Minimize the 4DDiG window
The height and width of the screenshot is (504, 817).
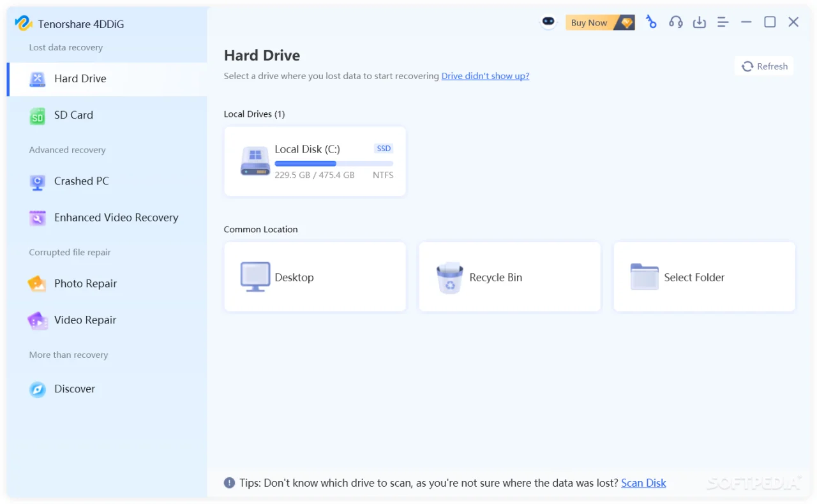pyautogui.click(x=746, y=22)
